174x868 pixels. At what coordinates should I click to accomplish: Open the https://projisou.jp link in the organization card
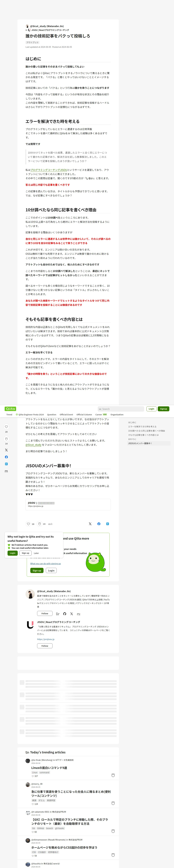coord(46,639)
